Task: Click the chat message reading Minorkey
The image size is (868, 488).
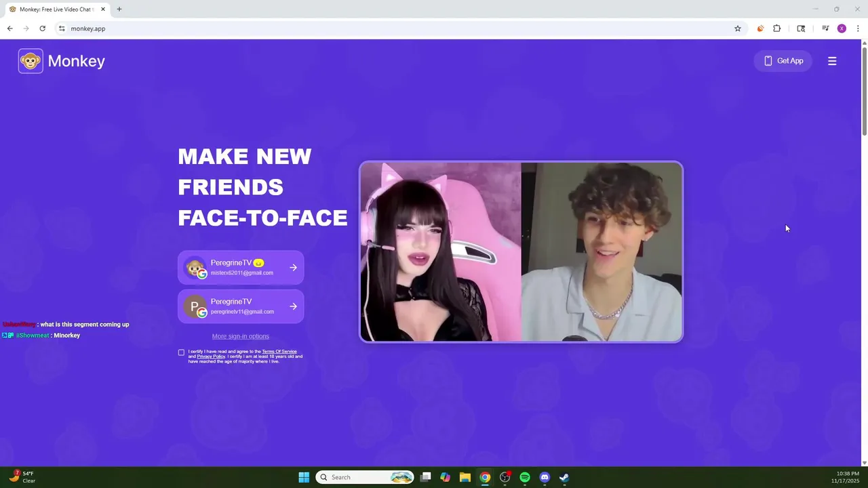Action: [x=67, y=335]
